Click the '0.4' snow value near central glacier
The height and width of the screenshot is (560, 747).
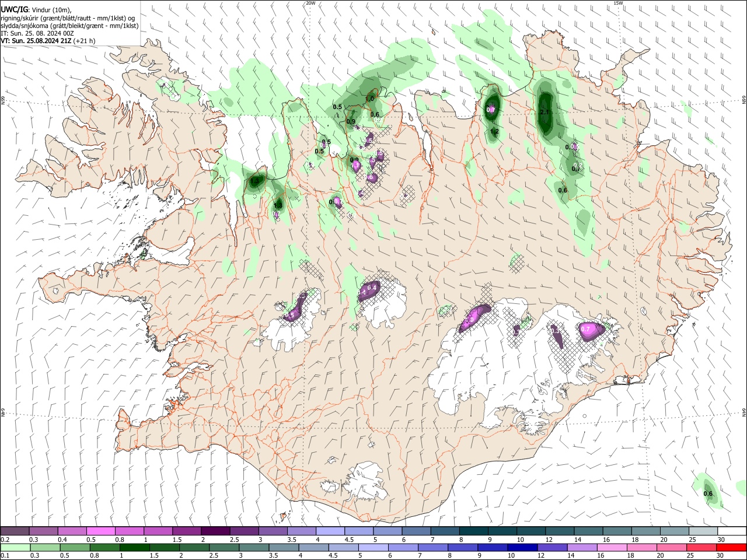point(371,288)
